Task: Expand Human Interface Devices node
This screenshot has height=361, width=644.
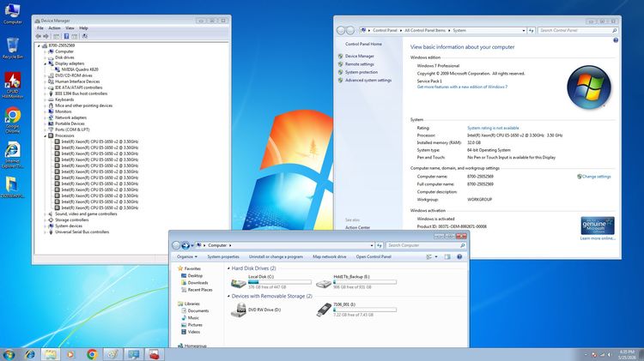Action: tap(46, 81)
